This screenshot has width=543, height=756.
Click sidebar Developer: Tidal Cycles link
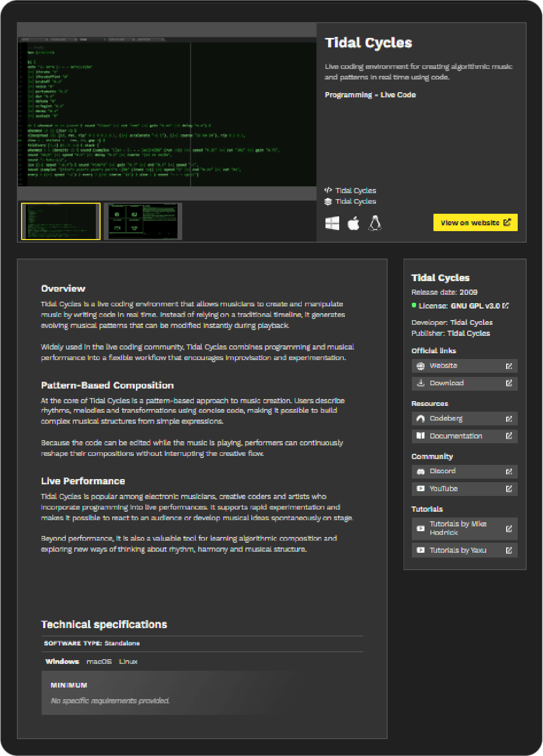pos(471,323)
